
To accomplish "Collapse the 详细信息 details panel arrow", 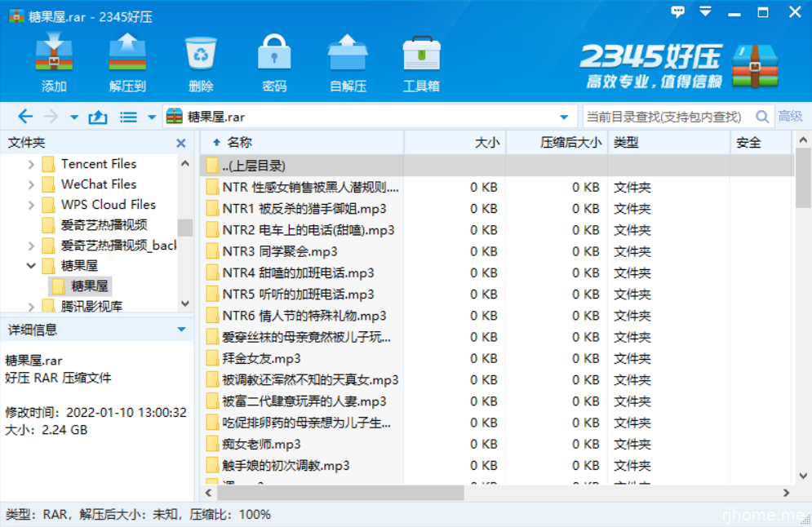I will tap(181, 330).
